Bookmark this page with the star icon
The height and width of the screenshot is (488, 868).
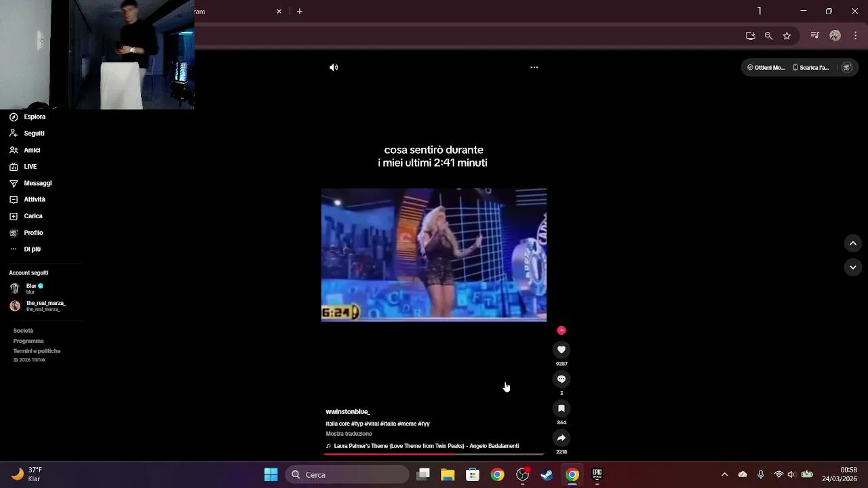click(x=787, y=36)
